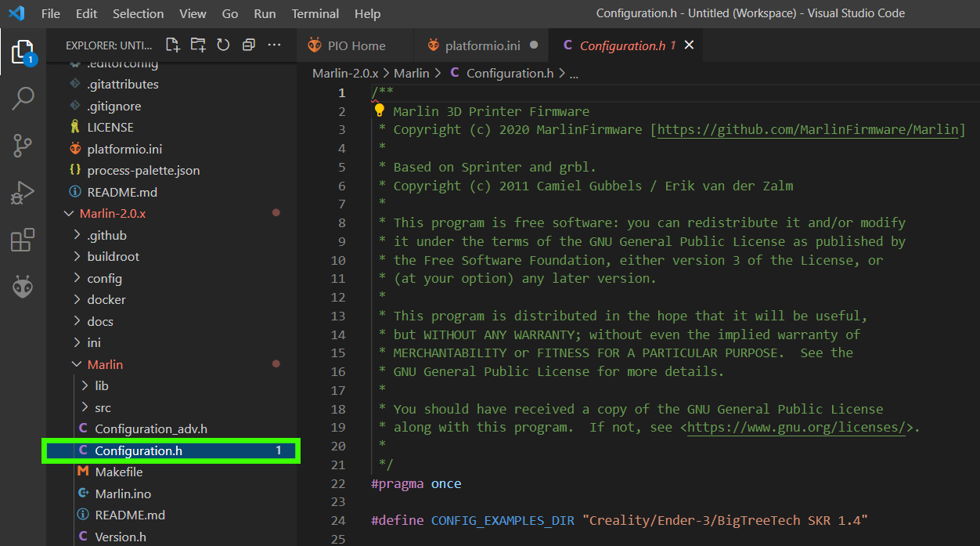Switch to the platformio.ini tab
The width and height of the screenshot is (980, 546).
[481, 45]
